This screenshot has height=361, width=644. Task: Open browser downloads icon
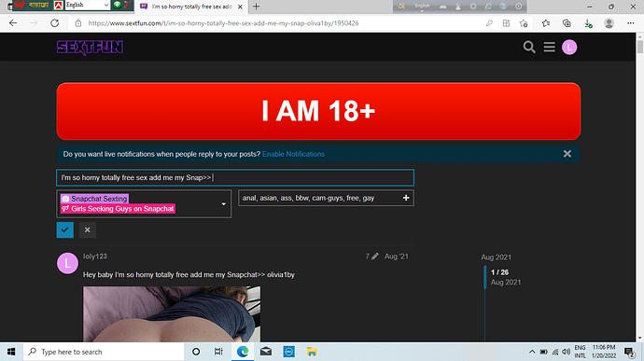coord(588,23)
